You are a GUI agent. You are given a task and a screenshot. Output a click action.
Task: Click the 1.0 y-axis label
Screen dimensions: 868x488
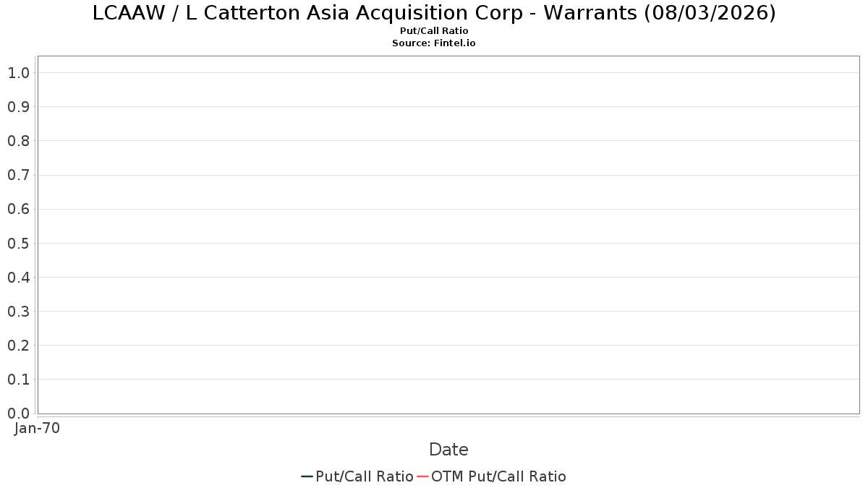[x=18, y=73]
